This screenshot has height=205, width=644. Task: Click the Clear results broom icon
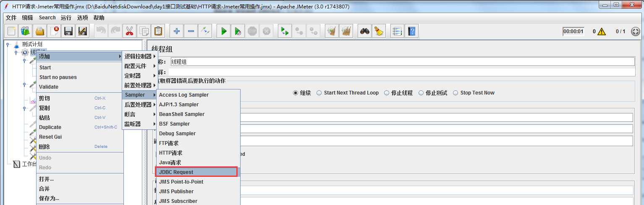(332, 31)
